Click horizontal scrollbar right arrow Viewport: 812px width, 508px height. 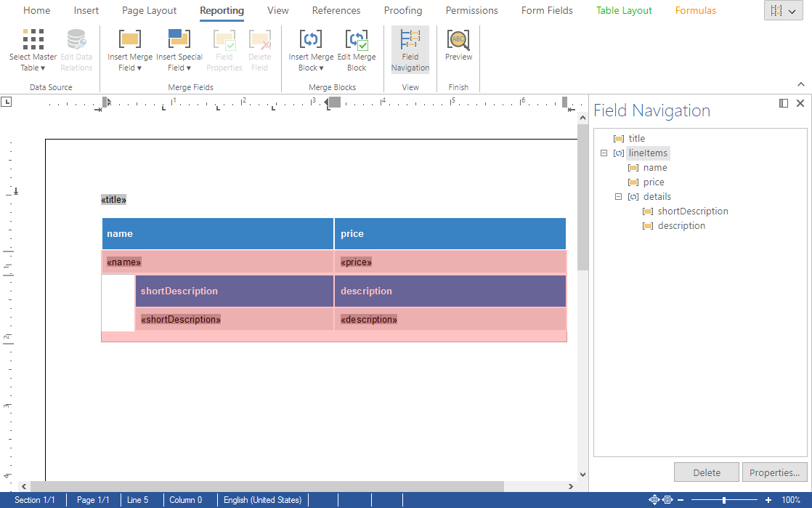pos(571,486)
